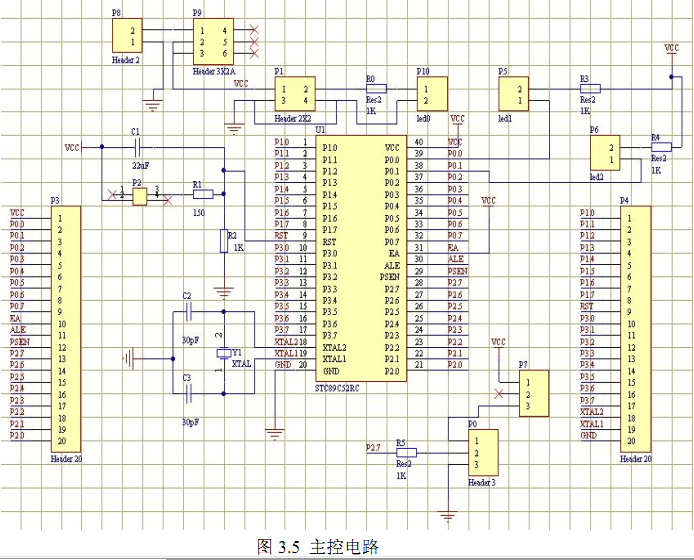Click the no-connect cross at P9 pin 4
This screenshot has height=560, width=694.
pos(254,30)
